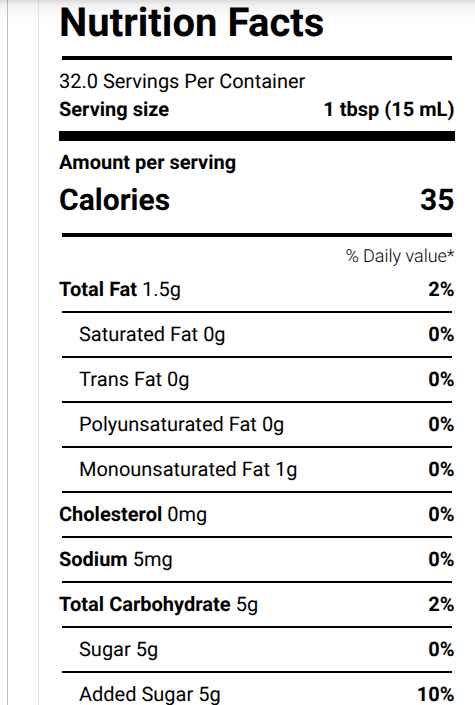Select the 32.0 Servings Per Container text
475x705 pixels.
tap(182, 81)
